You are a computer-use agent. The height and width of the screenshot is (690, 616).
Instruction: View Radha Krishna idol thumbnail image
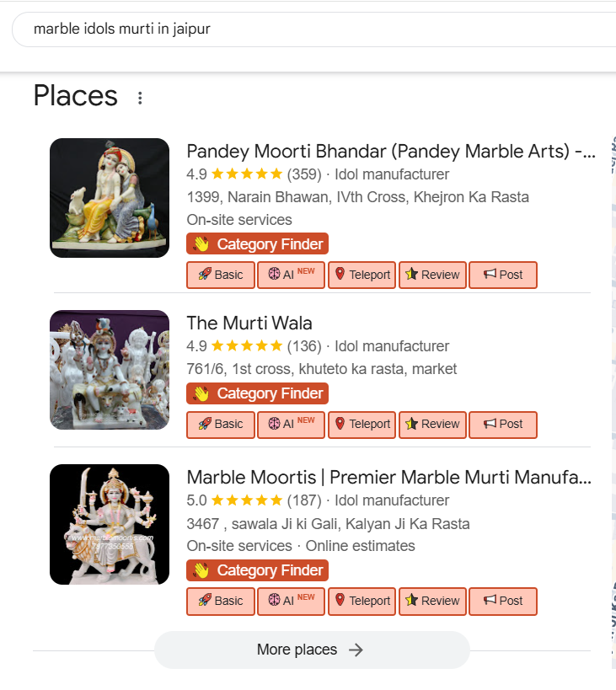(x=110, y=198)
